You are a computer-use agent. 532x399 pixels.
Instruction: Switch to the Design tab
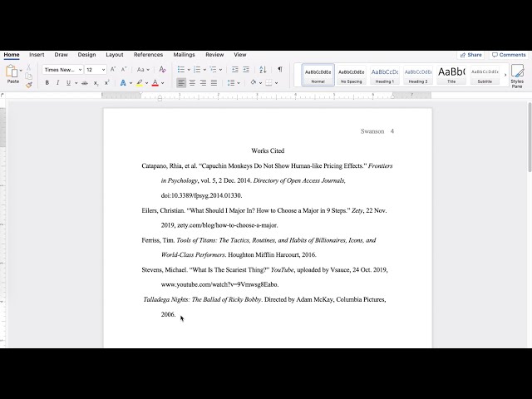tap(86, 55)
